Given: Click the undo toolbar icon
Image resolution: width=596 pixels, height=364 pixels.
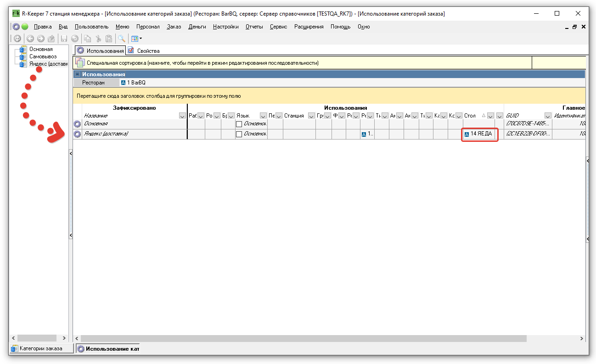Looking at the screenshot, I should click(x=74, y=39).
